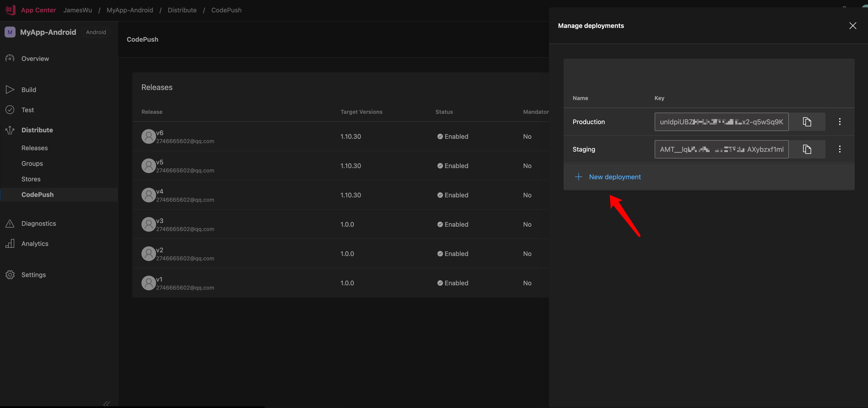
Task: Click the MyApp-Android app title in the sidebar
Action: pyautogui.click(x=48, y=32)
